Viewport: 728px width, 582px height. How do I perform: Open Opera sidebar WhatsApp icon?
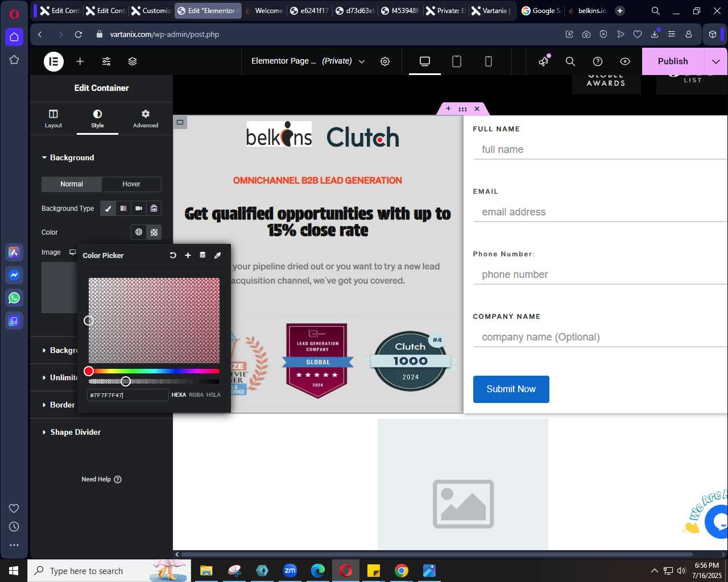pos(14,298)
